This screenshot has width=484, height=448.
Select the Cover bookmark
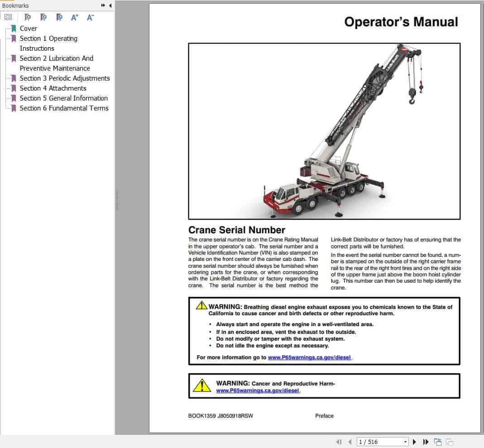click(x=29, y=28)
